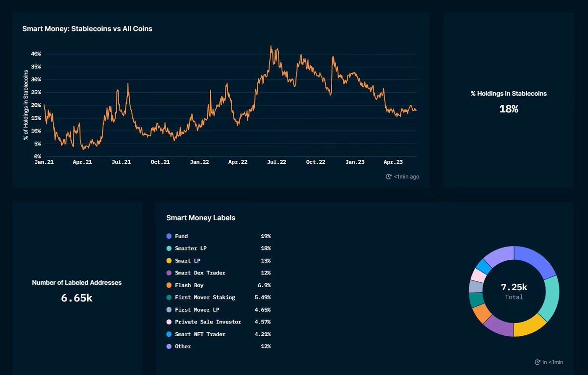
Task: Click the '% Holdings in Stablecoins' heading
Action: 509,93
